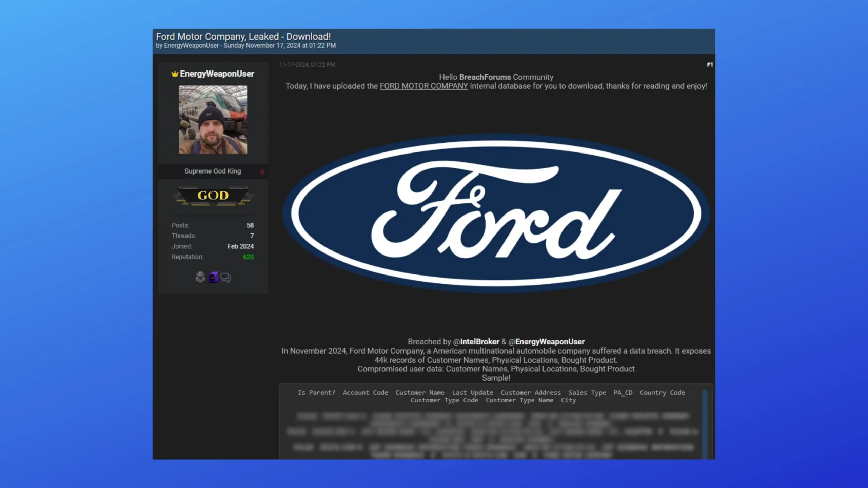This screenshot has height=488, width=868.
Task: Click the Last Update column header
Action: coord(472,393)
